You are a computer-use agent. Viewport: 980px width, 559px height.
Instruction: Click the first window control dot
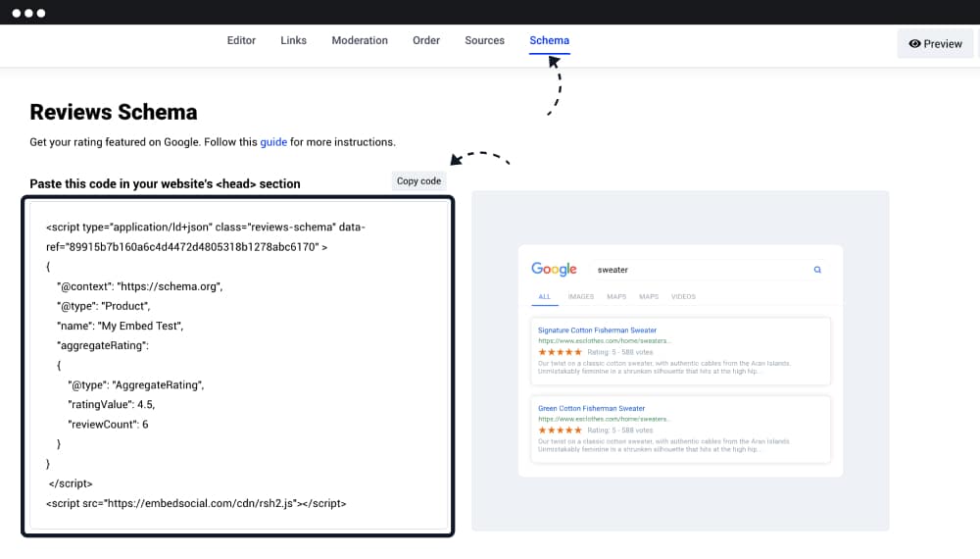click(x=17, y=14)
